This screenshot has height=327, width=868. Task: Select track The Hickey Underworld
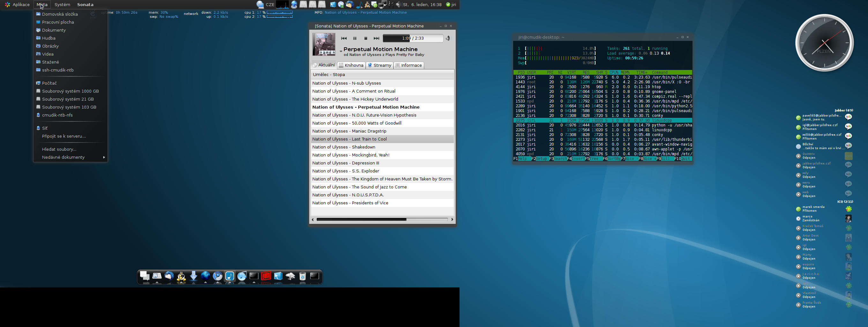382,99
